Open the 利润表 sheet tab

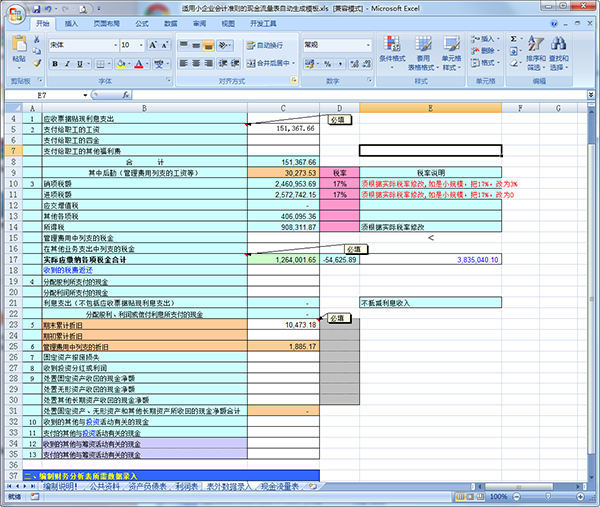point(186,486)
